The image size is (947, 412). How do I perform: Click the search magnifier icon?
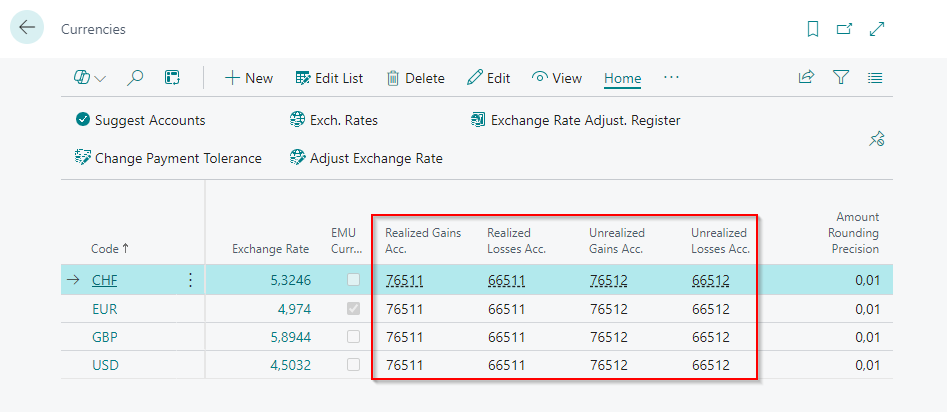(x=135, y=78)
